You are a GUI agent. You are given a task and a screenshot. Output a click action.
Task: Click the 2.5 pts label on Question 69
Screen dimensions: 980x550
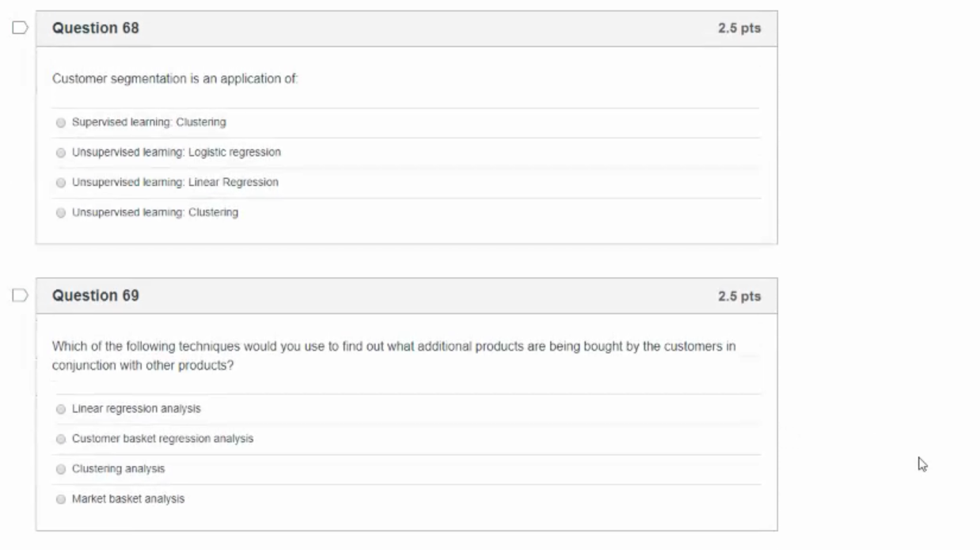[x=739, y=296]
